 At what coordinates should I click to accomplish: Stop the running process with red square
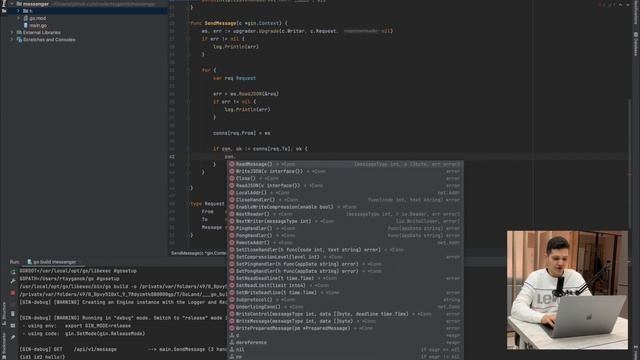click(x=13, y=293)
